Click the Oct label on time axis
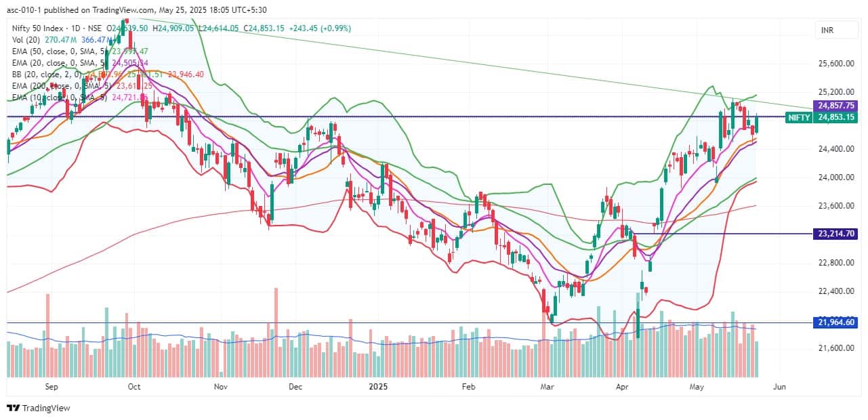The image size is (868, 420). point(133,387)
